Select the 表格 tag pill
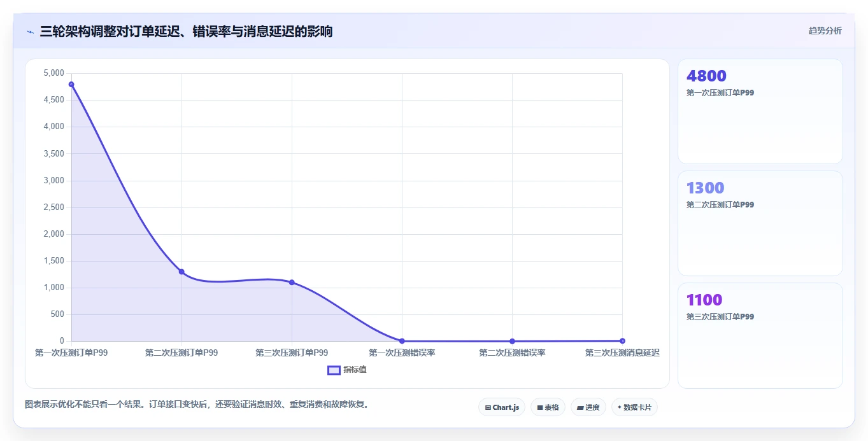 point(548,407)
